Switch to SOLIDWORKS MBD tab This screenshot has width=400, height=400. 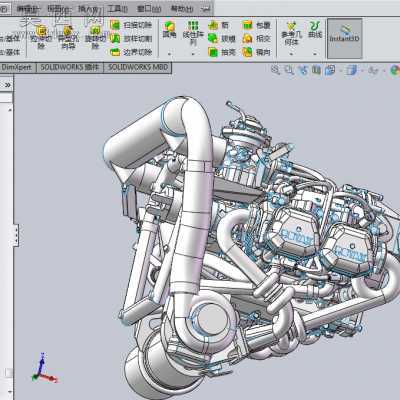pos(138,68)
